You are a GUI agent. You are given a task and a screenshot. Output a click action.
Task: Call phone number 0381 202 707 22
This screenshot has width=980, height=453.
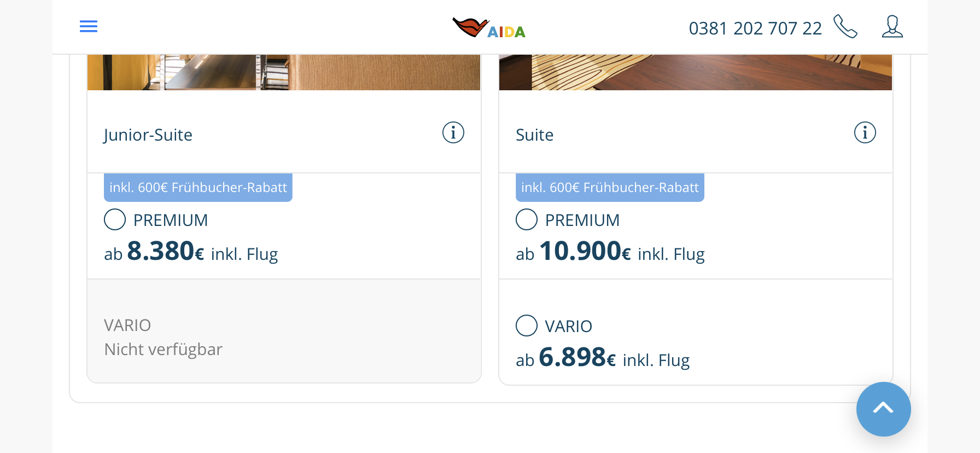click(x=755, y=28)
